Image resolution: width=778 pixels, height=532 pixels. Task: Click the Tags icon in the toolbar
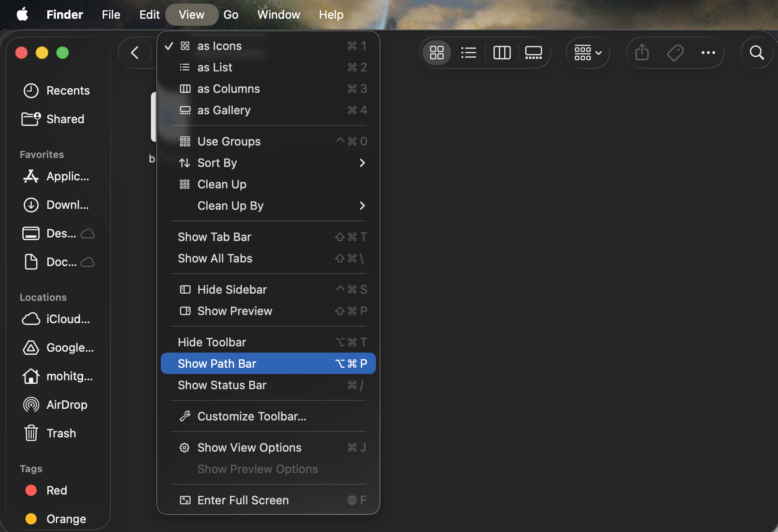674,53
